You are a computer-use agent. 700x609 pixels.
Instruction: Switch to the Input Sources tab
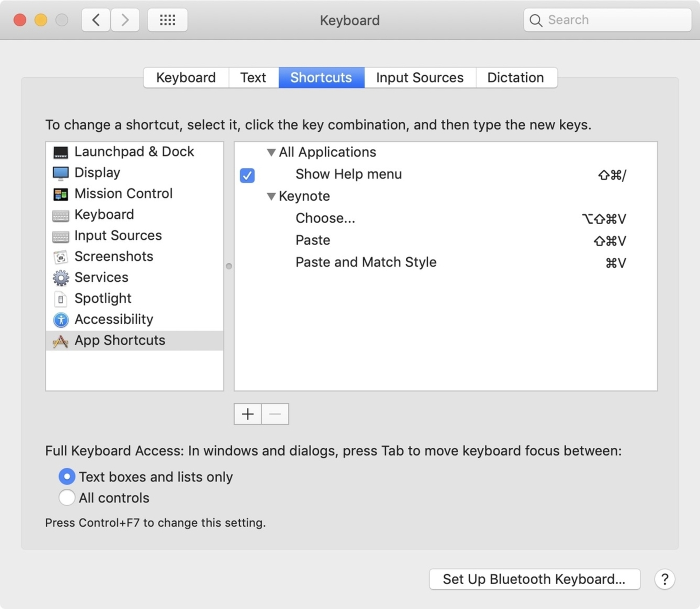click(419, 78)
